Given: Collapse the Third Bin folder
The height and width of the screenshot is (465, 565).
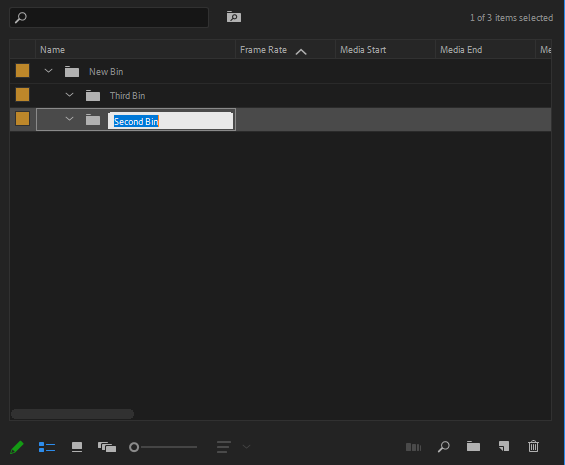Looking at the screenshot, I should pos(69,95).
